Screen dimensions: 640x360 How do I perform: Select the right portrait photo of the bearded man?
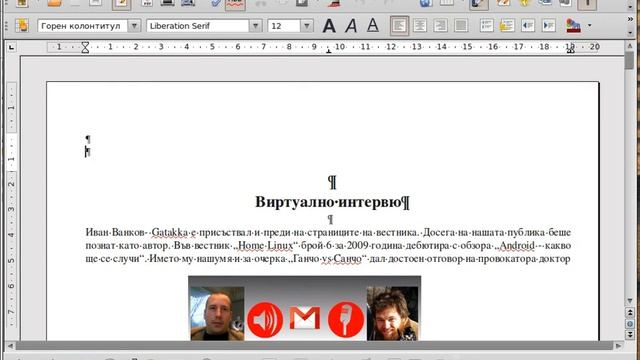coord(392,313)
